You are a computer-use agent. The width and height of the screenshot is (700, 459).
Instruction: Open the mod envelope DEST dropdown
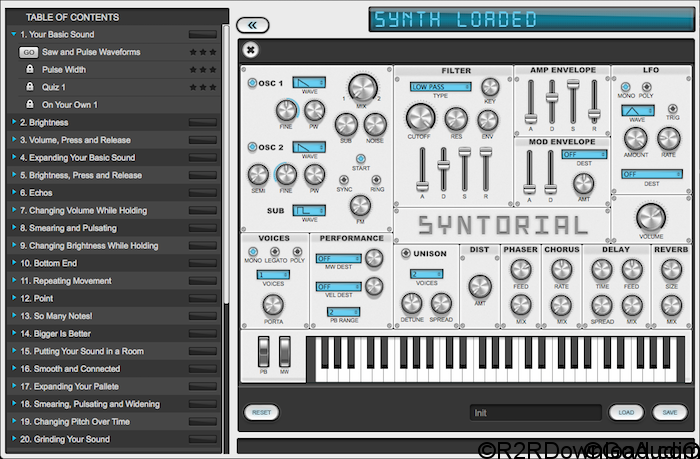coord(584,154)
